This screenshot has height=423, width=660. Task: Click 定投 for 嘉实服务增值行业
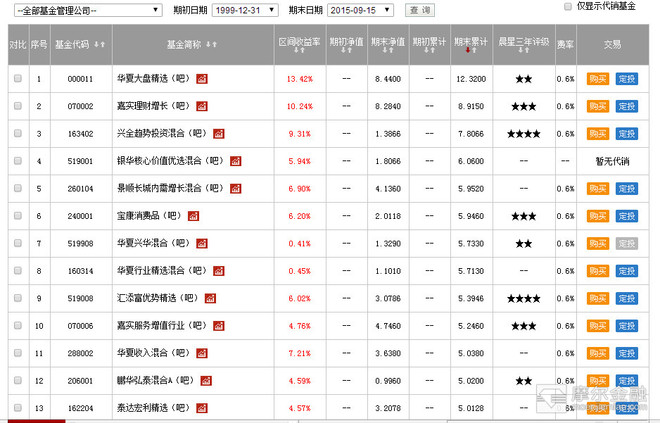(x=627, y=326)
